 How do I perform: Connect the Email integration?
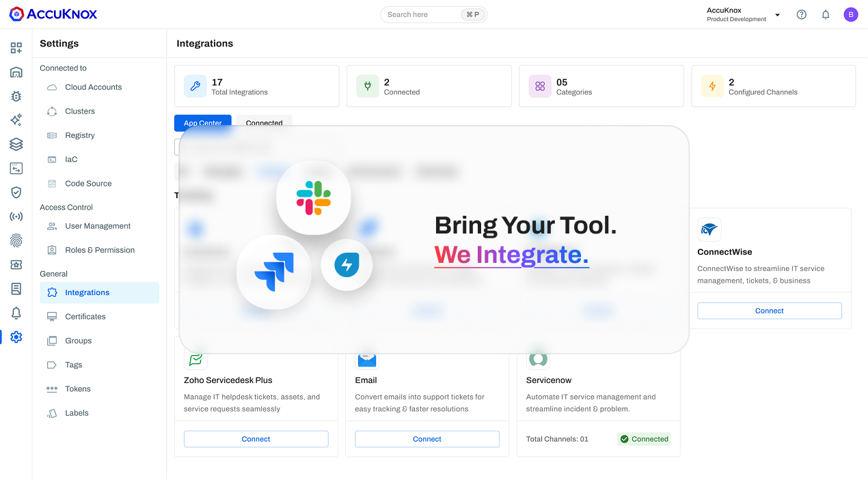[x=427, y=439]
